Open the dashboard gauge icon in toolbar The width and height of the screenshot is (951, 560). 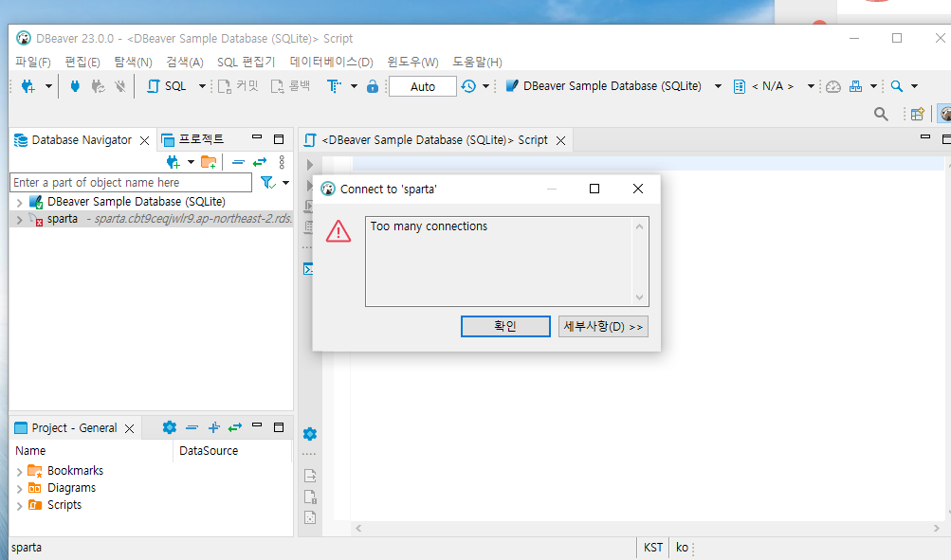(x=833, y=86)
